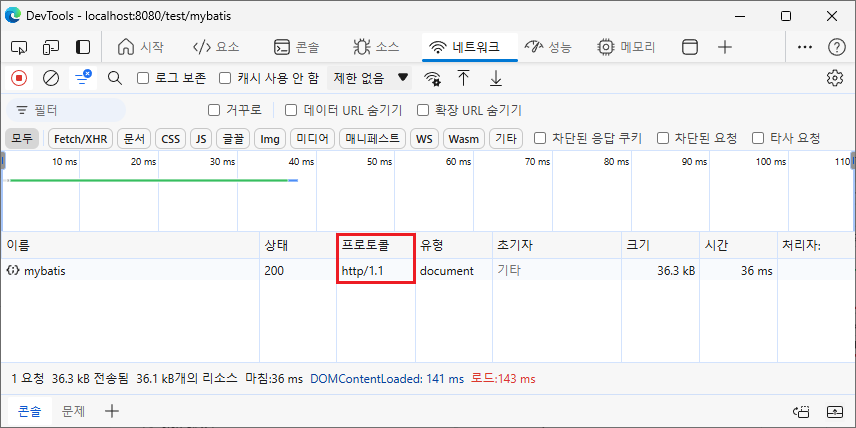Viewport: 856px width, 428px height.
Task: Expand quick view drawer icon
Action: click(x=835, y=411)
